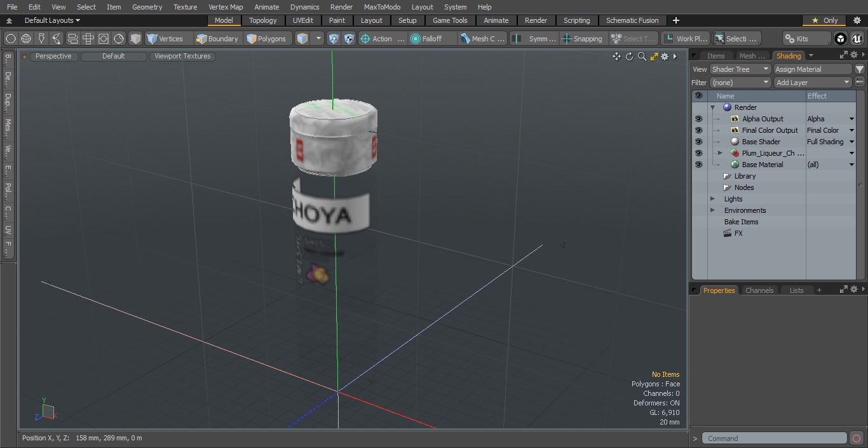Click the loop slice tool icon
Screen dimensions: 868x448
[x=73, y=39]
